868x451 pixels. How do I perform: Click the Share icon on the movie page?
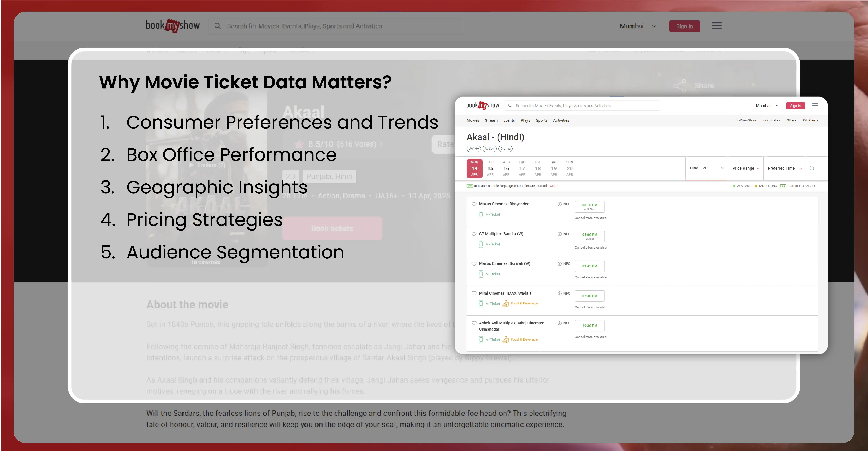[680, 86]
